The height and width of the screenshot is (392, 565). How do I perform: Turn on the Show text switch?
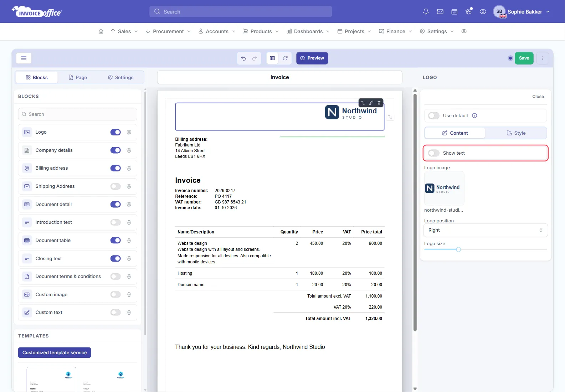pyautogui.click(x=434, y=153)
